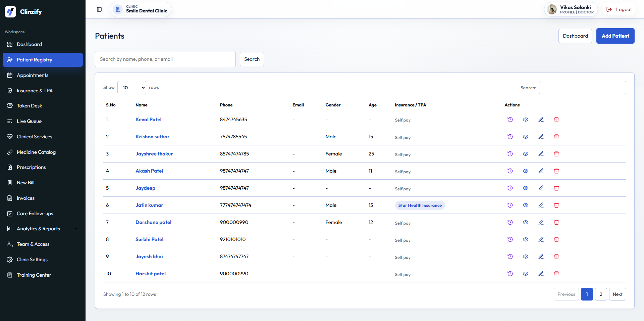Open Surbhi Patel patient link
644x321 pixels.
149,239
